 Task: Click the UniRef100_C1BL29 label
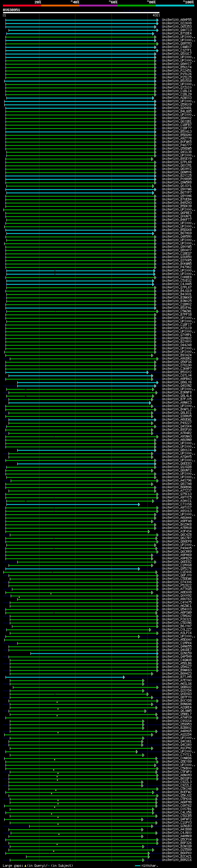(x=177, y=94)
